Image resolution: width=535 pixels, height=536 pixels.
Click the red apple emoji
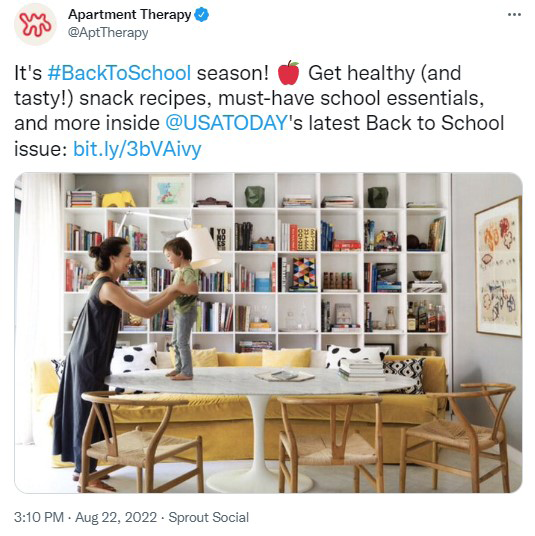(x=289, y=73)
